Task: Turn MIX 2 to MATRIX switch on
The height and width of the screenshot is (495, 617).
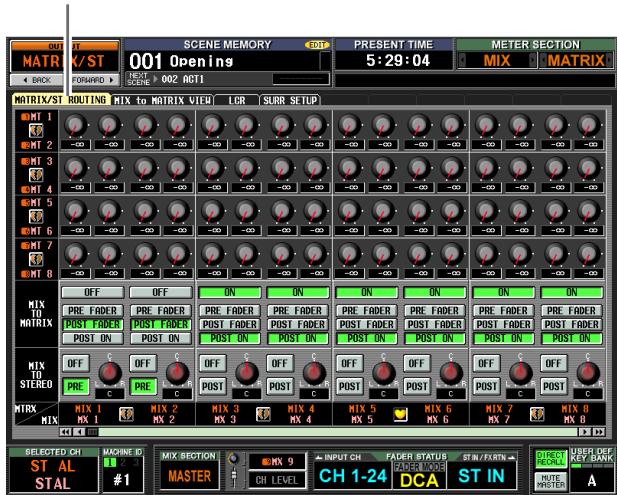Action: [161, 292]
